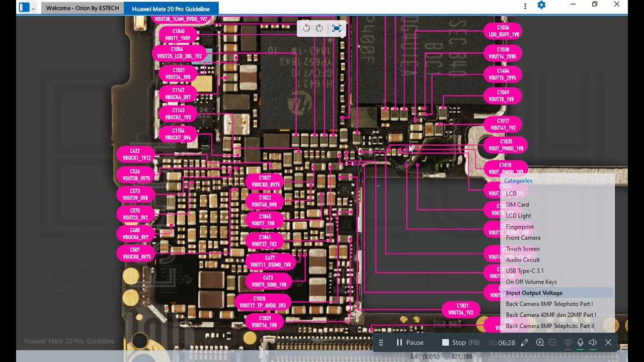Switch to Welcome - Orion By ESTECH tab
Image resolution: width=644 pixels, height=362 pixels.
point(83,9)
